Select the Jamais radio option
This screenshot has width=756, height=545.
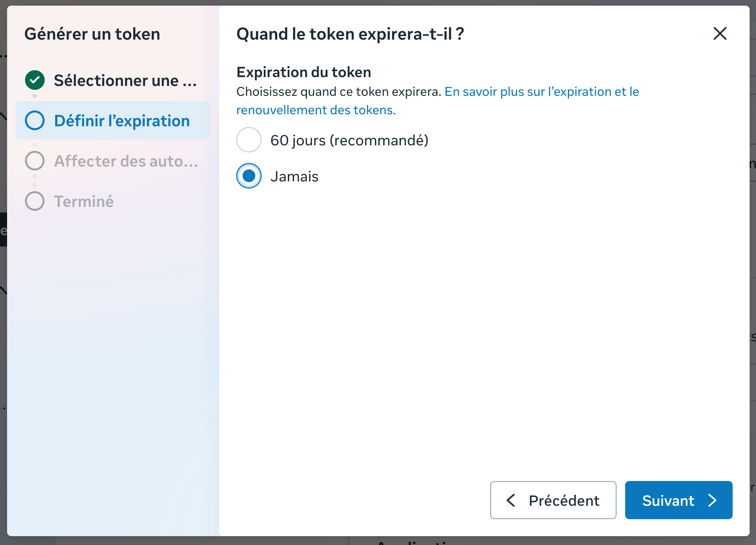coord(249,176)
